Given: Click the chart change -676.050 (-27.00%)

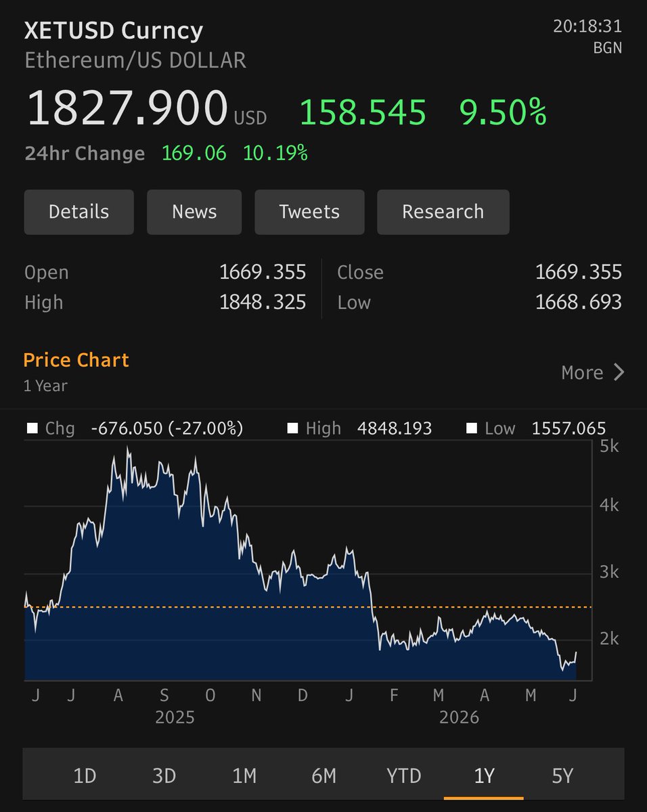Looking at the screenshot, I should pos(166,428).
